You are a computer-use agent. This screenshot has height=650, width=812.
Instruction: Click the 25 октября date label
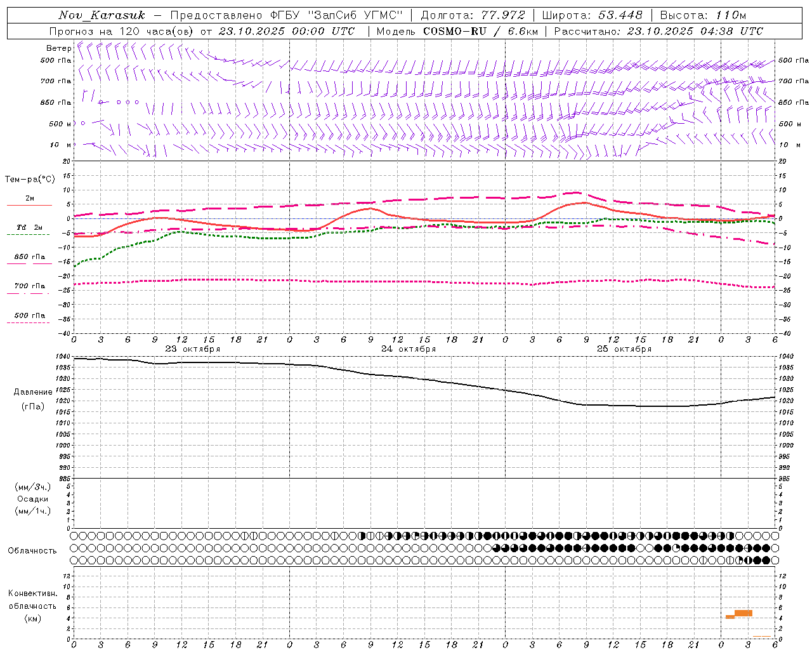[x=624, y=349]
